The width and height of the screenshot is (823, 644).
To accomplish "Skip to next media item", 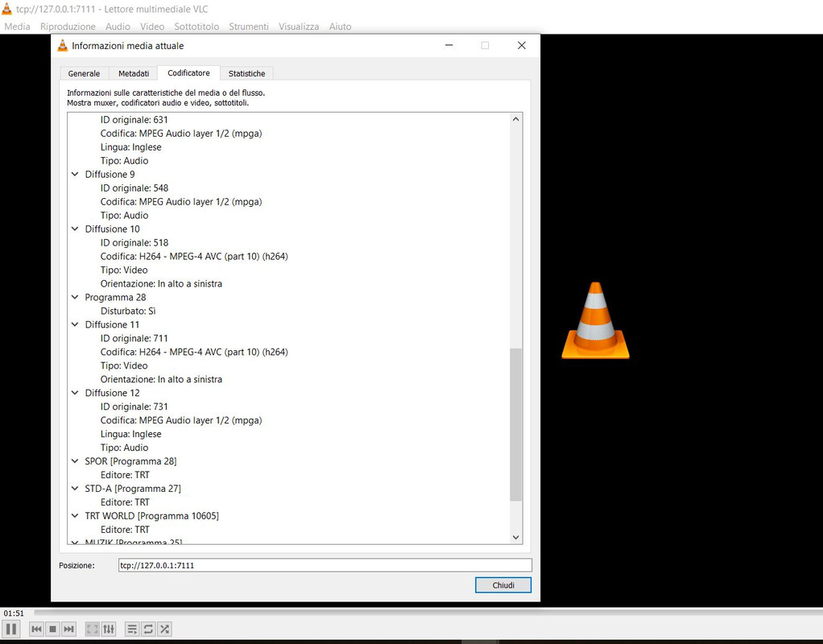I will tap(68, 629).
